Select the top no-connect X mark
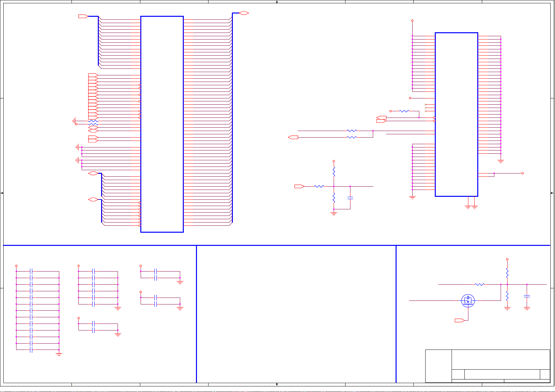The width and height of the screenshot is (555, 392). pyautogui.click(x=426, y=105)
